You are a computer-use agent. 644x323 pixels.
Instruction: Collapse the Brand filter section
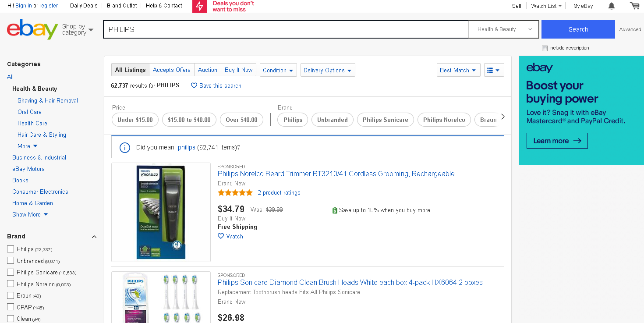pyautogui.click(x=94, y=237)
